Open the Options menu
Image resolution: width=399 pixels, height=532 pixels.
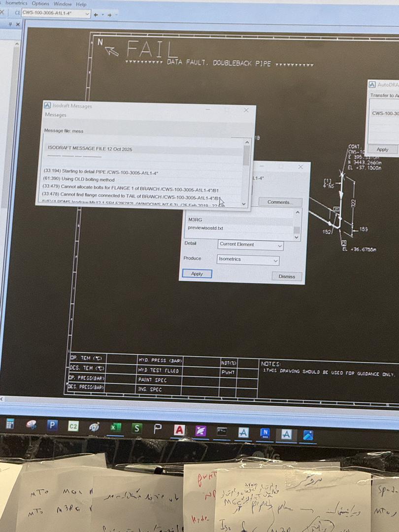coord(40,3)
